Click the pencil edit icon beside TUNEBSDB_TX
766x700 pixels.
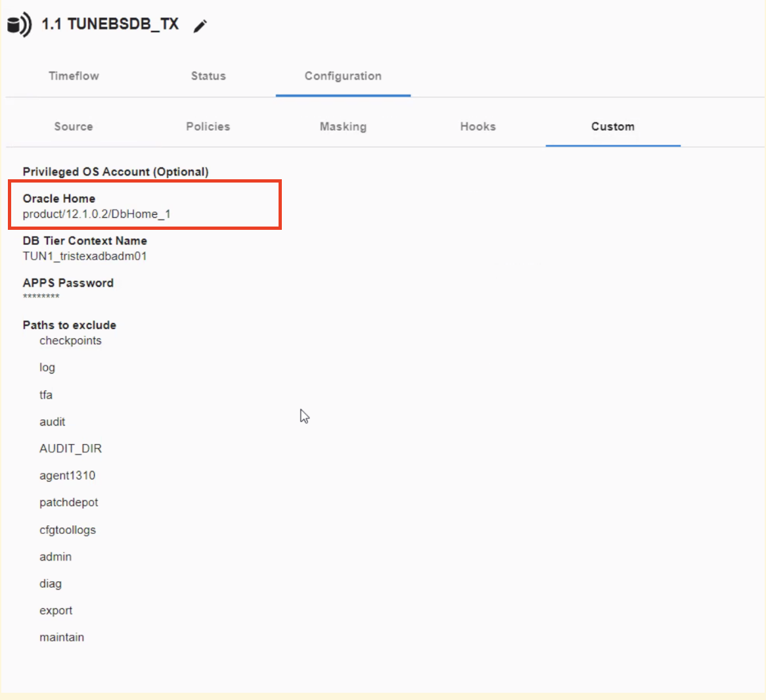click(200, 26)
